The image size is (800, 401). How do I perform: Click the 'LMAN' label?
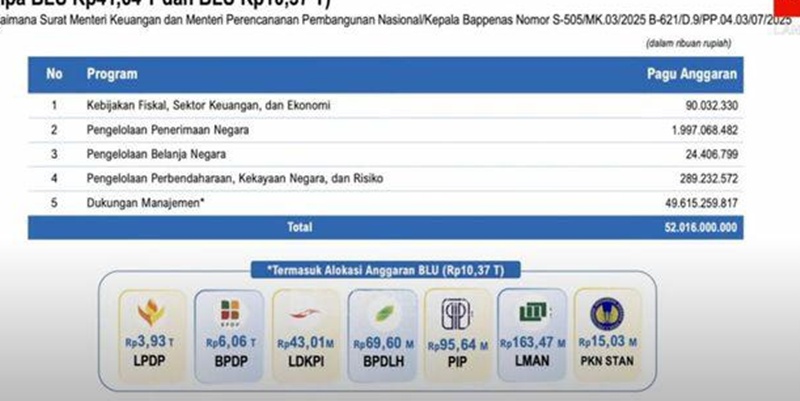click(532, 361)
